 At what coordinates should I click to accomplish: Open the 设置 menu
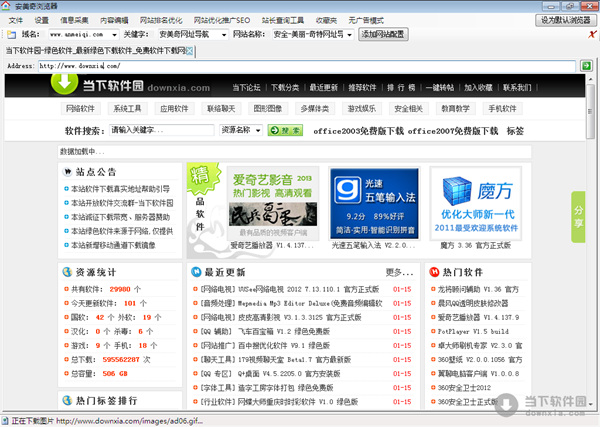click(x=42, y=20)
